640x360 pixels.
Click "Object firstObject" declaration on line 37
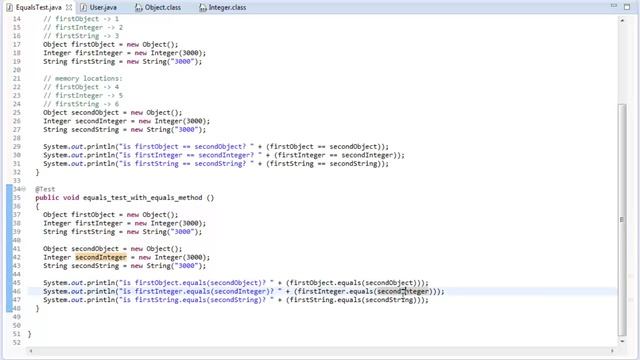tap(111, 215)
